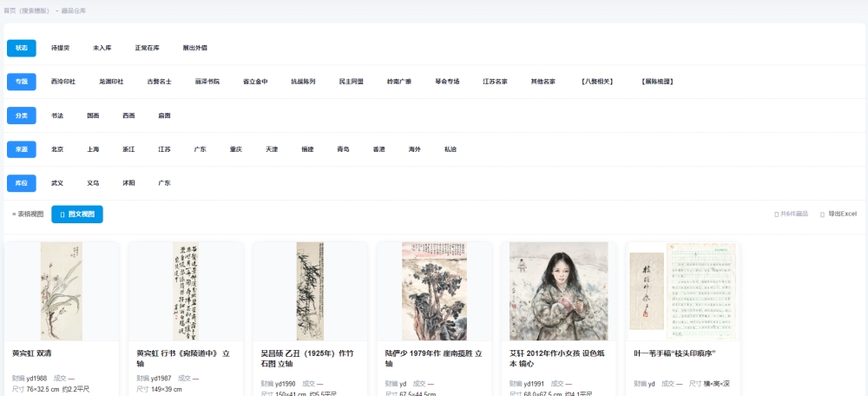Click the code yd1988 on the first card
Image resolution: width=868 pixels, height=396 pixels.
pyautogui.click(x=37, y=379)
